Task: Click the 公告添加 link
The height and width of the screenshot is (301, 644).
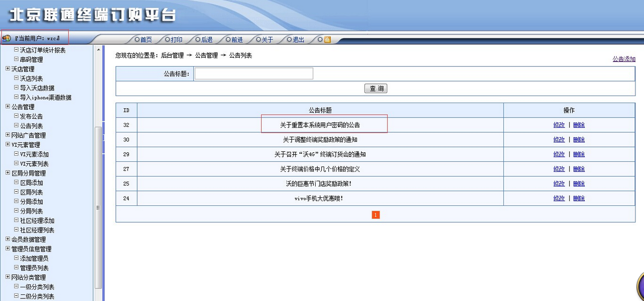Action: pyautogui.click(x=624, y=59)
